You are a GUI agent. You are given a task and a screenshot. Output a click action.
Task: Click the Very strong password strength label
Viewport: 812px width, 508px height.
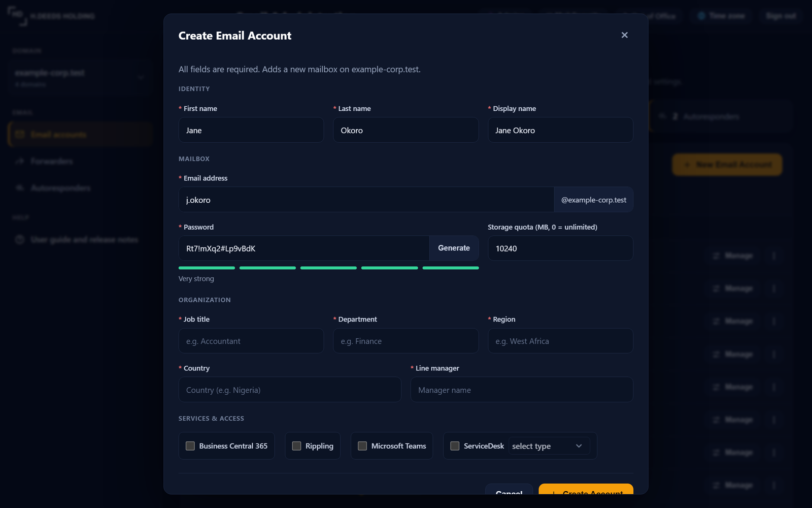[x=196, y=278]
